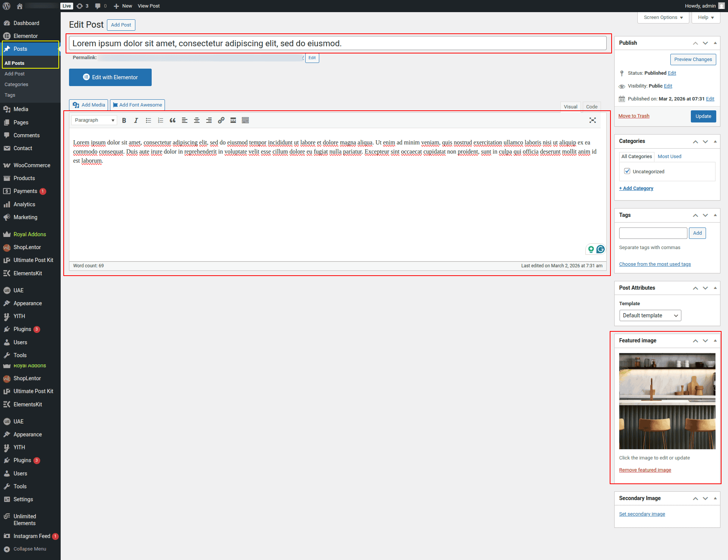728x560 pixels.
Task: Enable distraction-free fullscreen editor mode
Action: tap(593, 120)
